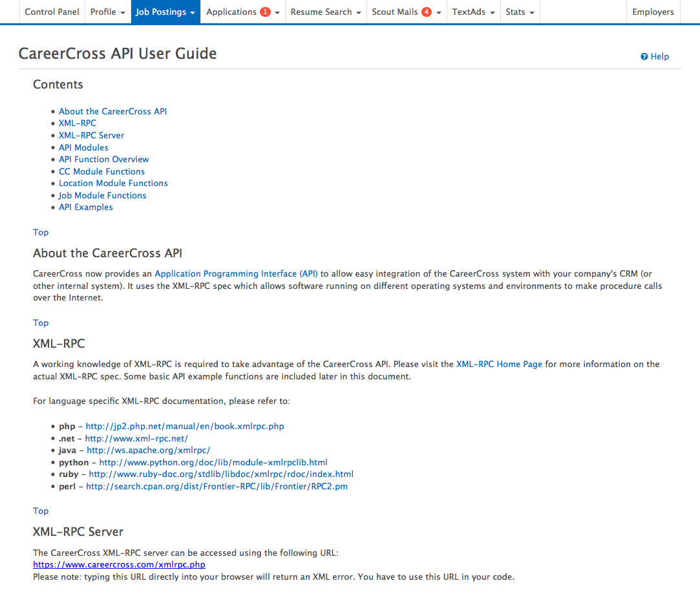700x594 pixels.
Task: Open the XML-RPC contents link
Action: [x=77, y=123]
